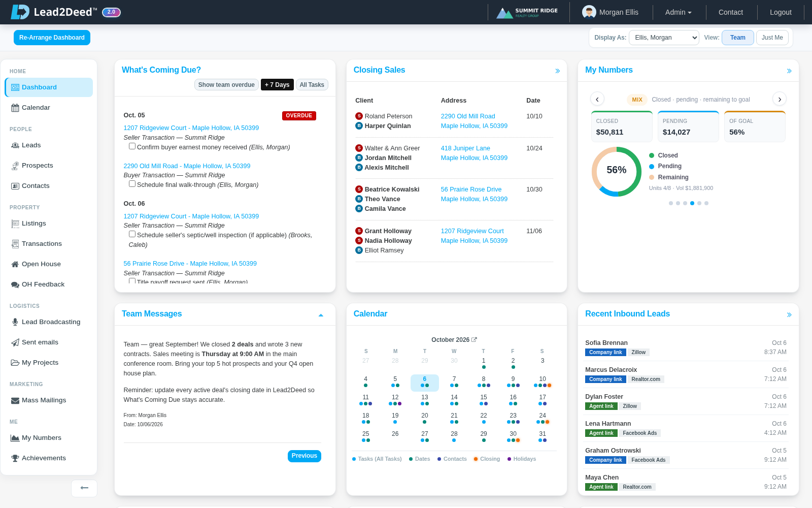Collapse the Team Messages panel
The width and height of the screenshot is (812, 508).
pyautogui.click(x=321, y=315)
